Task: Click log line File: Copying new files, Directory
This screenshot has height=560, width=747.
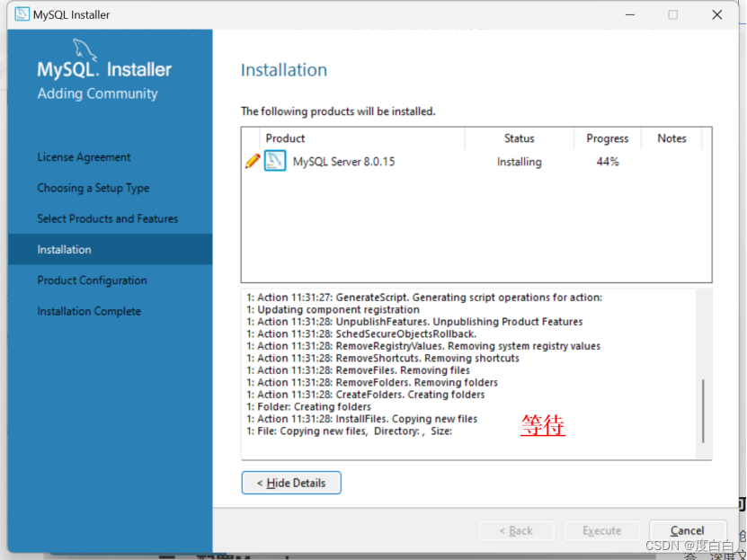Action: (x=349, y=431)
